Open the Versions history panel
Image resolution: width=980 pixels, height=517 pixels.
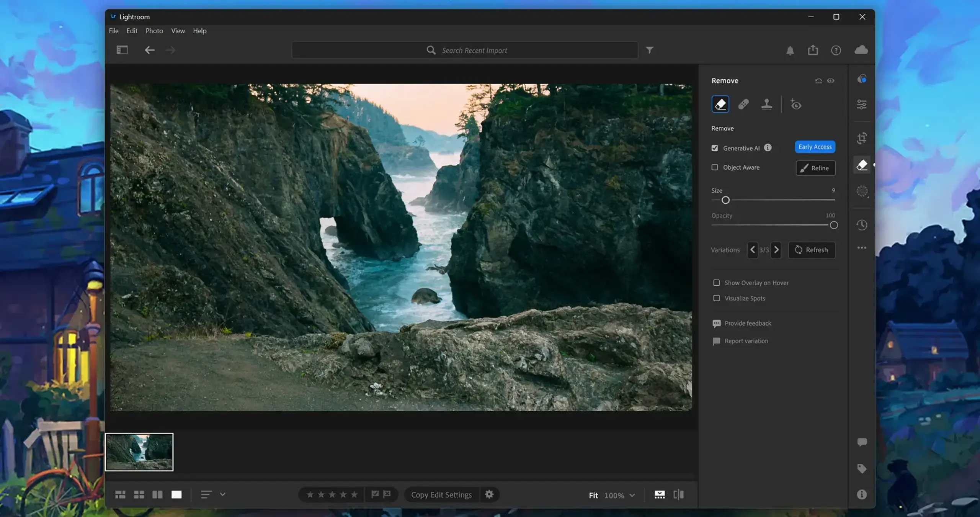862,225
